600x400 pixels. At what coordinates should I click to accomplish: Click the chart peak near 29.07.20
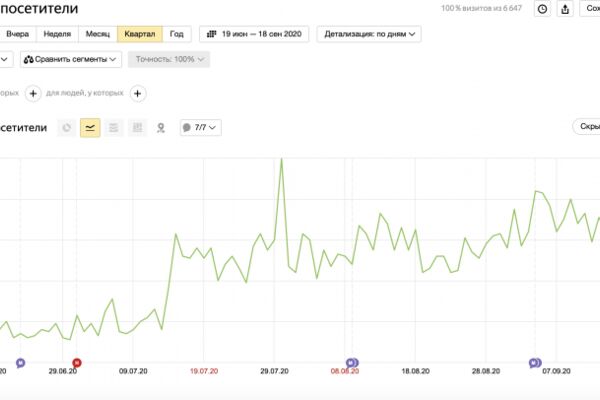pyautogui.click(x=282, y=159)
